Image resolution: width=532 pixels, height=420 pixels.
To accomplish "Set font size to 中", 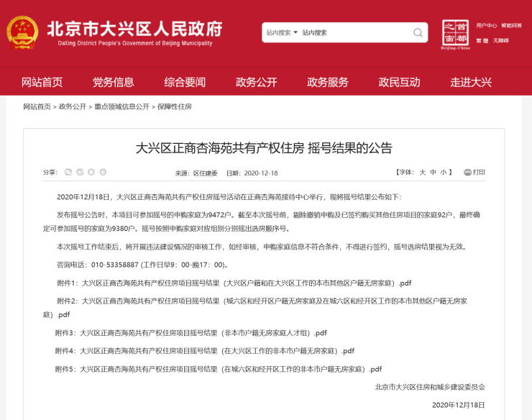I will coord(433,172).
